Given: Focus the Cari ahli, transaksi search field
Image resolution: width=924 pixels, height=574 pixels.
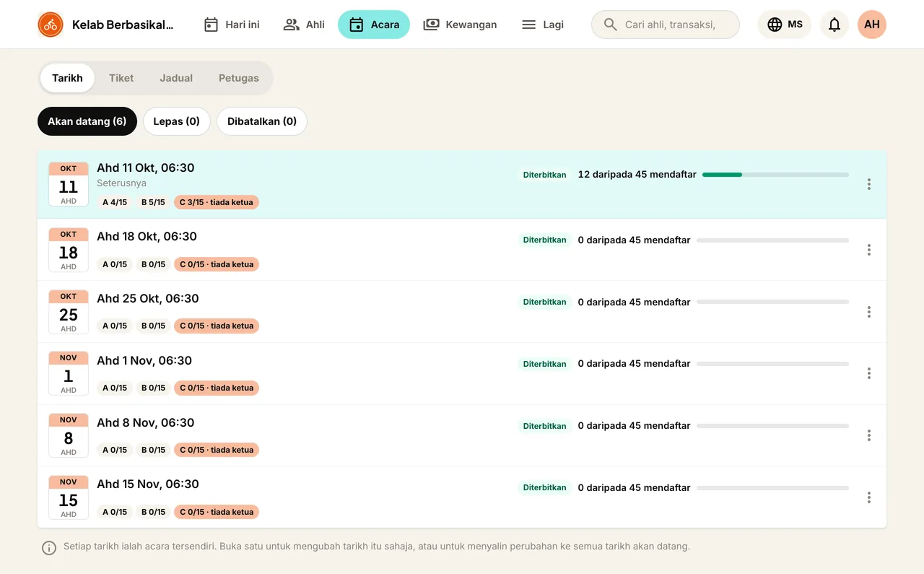Looking at the screenshot, I should coord(666,25).
